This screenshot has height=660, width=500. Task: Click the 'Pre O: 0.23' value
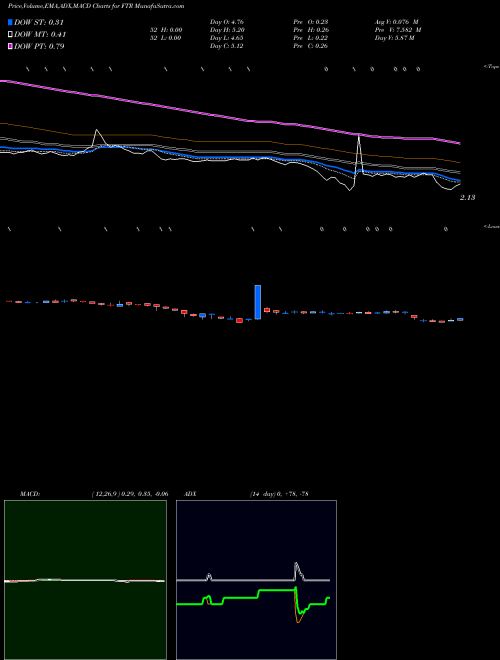(x=311, y=22)
